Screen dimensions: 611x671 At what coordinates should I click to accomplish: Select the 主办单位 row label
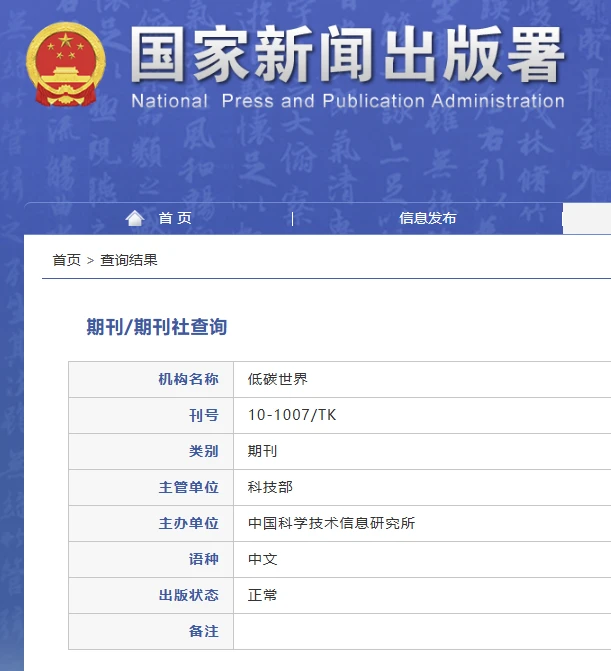(x=188, y=523)
